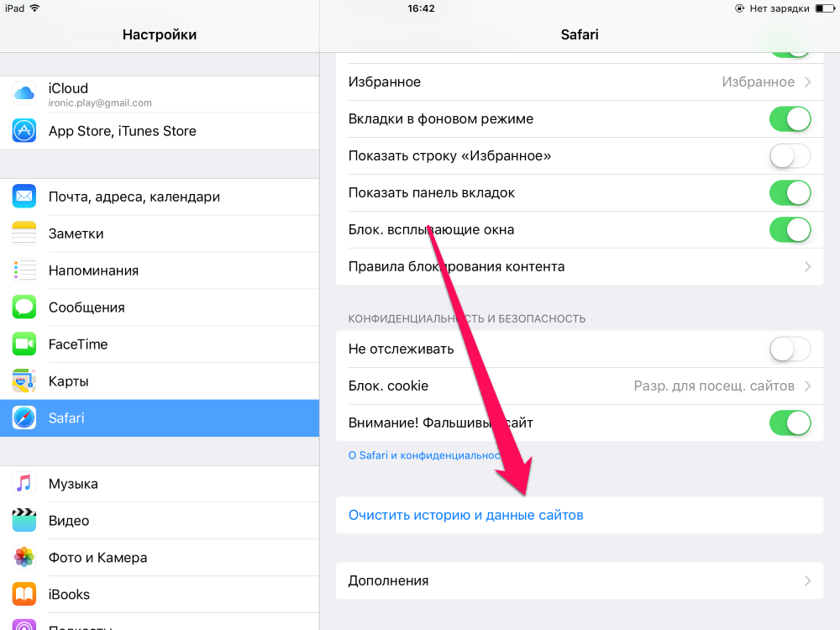Tap the FaceTime camera icon
Screen dimensions: 840x630
(24, 344)
